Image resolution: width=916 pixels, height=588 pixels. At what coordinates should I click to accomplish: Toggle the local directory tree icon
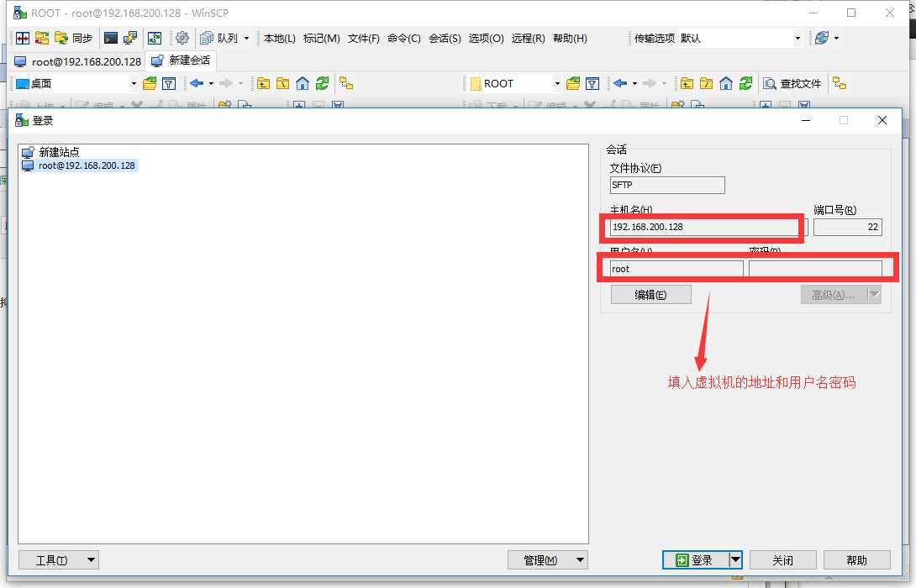point(346,83)
